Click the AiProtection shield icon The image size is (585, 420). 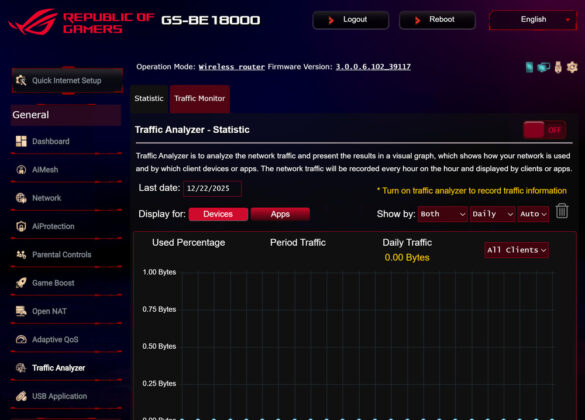pyautogui.click(x=21, y=226)
